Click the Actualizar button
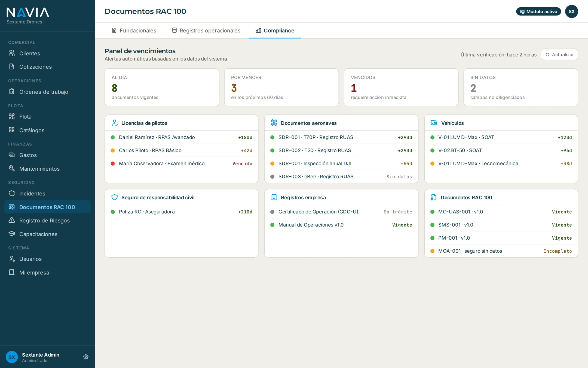Screen dimensions: 588x368 coord(559,55)
